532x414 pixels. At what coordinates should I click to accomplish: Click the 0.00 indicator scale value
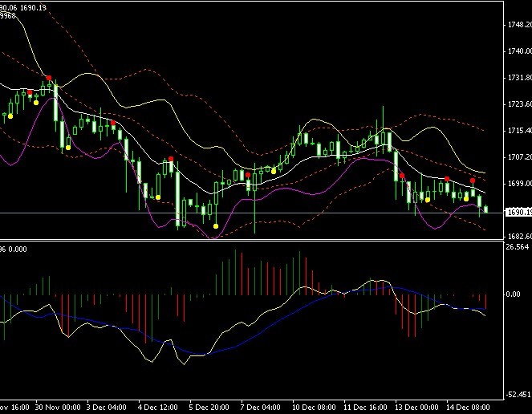[x=513, y=294]
